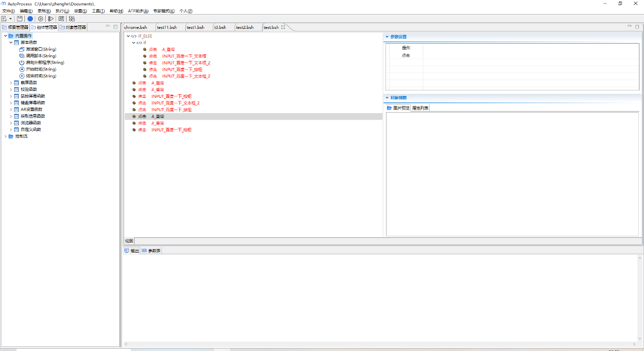644x351 pixels.
Task: Select 启动外部程序(String) power icon item
Action: (x=45, y=62)
